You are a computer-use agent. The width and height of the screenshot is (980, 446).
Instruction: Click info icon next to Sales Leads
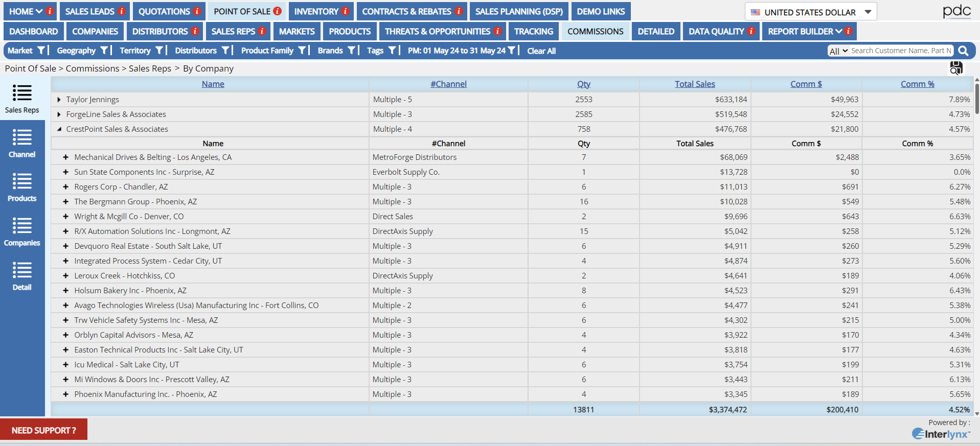(x=122, y=11)
